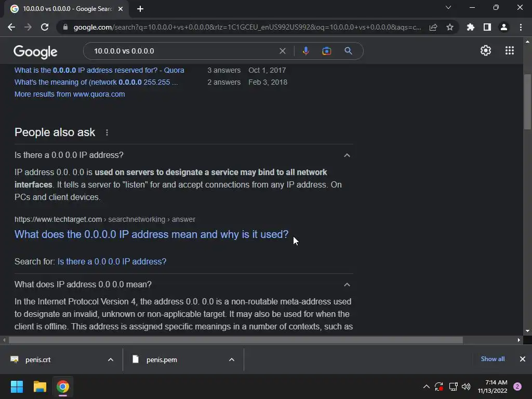Bookmark this tab with the star
532x399 pixels.
(450, 27)
